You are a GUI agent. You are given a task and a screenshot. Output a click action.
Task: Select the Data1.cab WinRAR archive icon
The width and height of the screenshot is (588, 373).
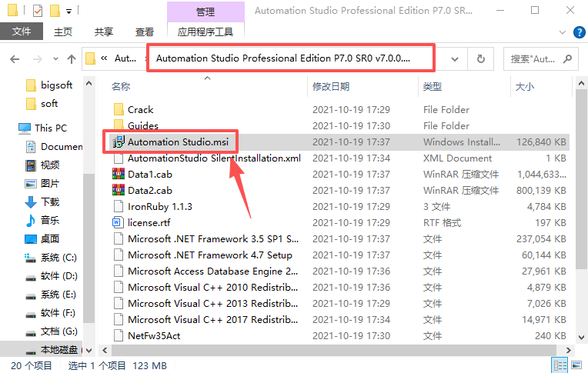pos(118,175)
